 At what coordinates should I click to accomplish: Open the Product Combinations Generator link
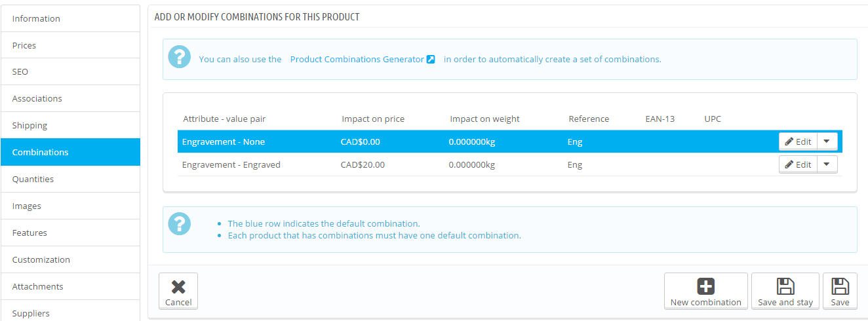(x=357, y=59)
